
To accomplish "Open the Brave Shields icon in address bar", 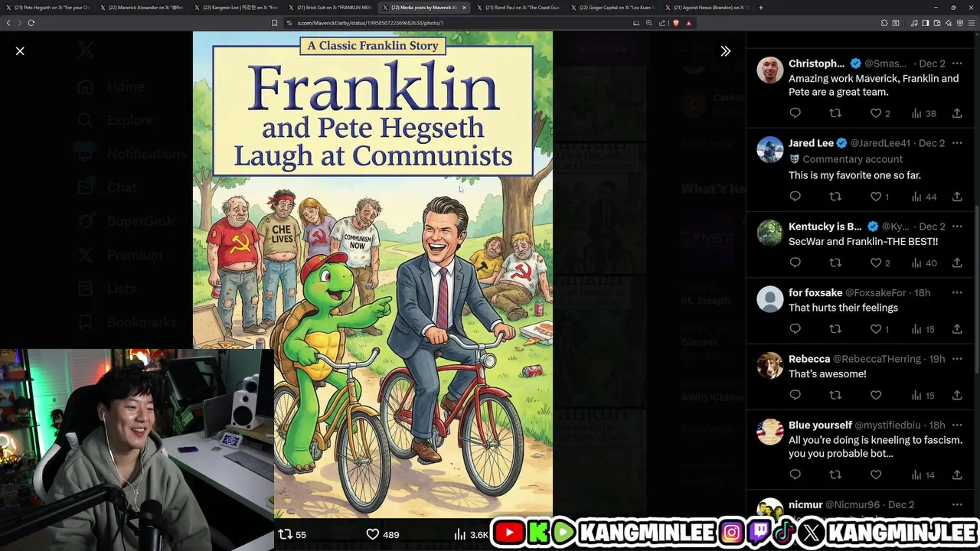I will click(675, 23).
